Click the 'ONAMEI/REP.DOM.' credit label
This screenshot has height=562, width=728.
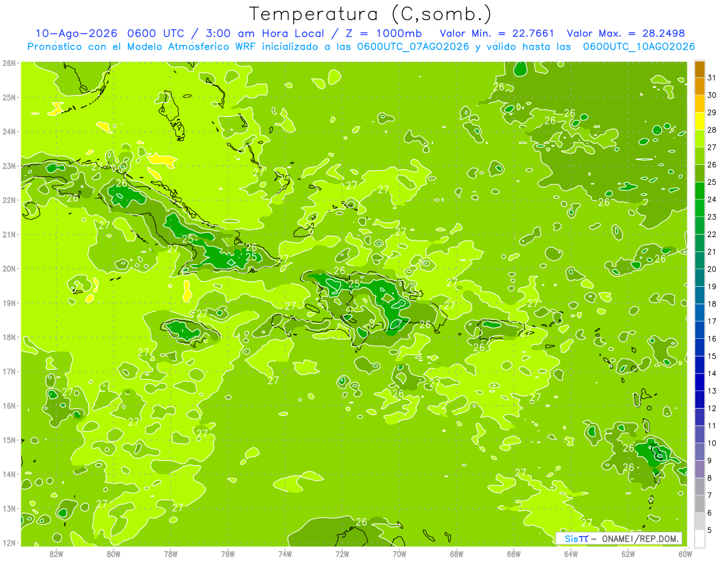[641, 538]
